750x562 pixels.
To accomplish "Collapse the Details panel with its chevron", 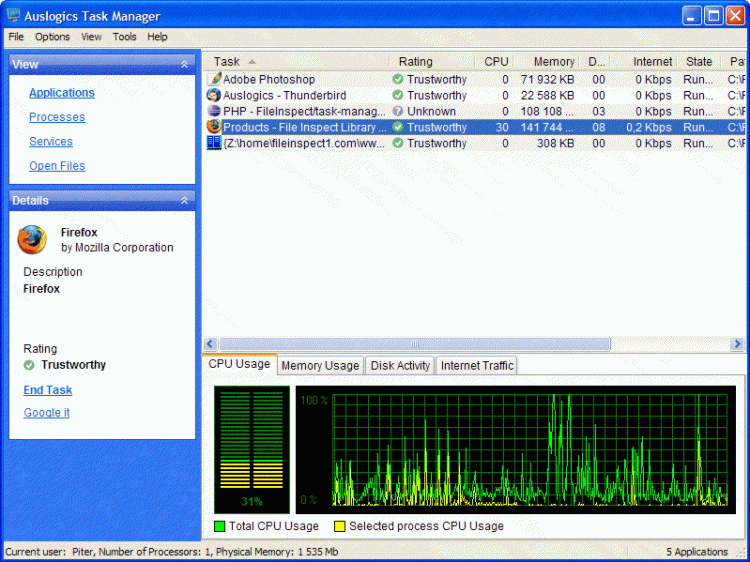I will pos(185,200).
